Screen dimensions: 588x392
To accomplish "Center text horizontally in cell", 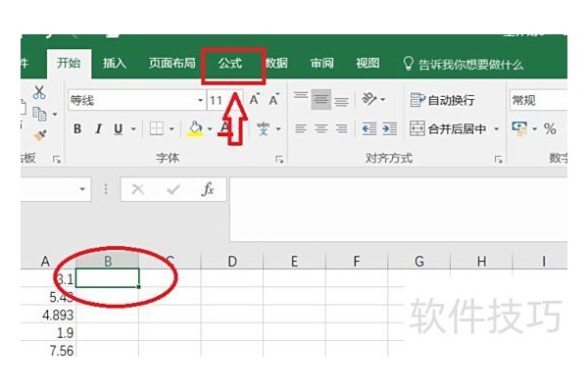I will coord(321,128).
